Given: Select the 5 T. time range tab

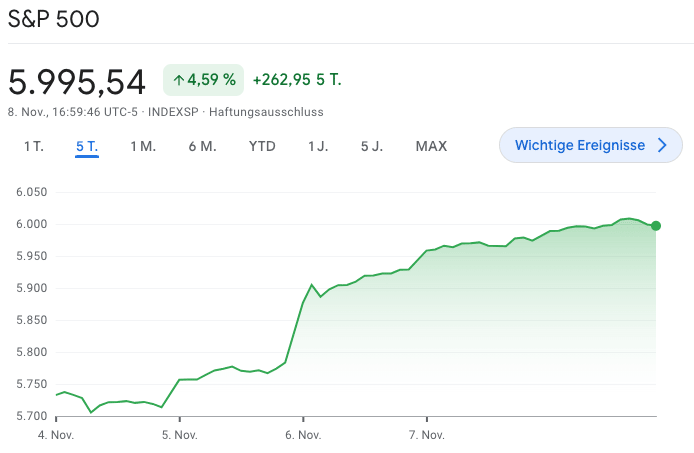Looking at the screenshot, I should click(x=87, y=146).
